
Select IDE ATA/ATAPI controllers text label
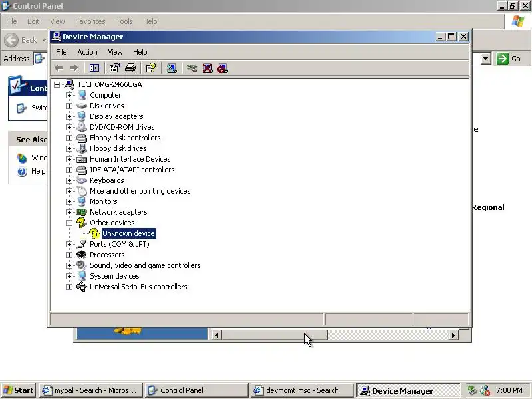coord(132,170)
